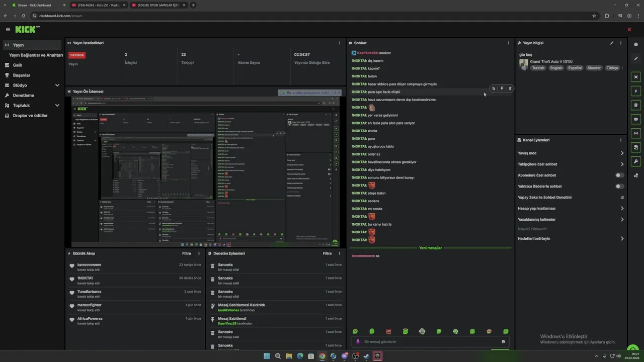The width and height of the screenshot is (644, 362).
Task: Bookmark the page with the star icon
Action: pyautogui.click(x=594, y=16)
